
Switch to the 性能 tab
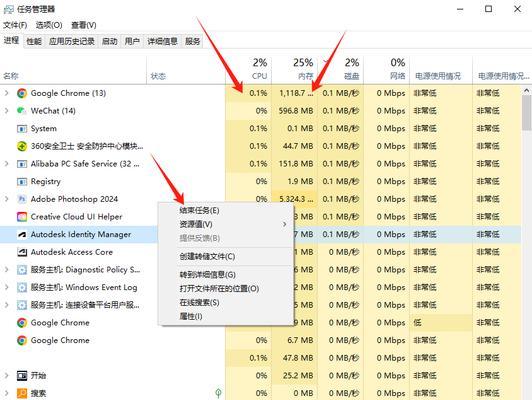34,41
